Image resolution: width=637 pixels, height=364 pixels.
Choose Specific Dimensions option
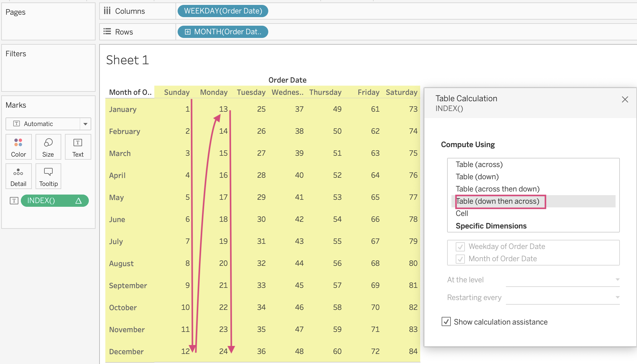click(x=491, y=226)
